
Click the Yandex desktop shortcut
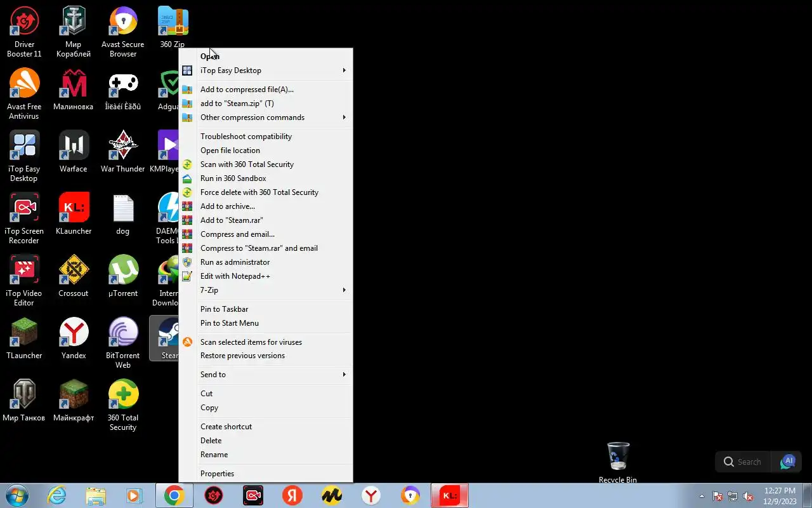point(74,338)
